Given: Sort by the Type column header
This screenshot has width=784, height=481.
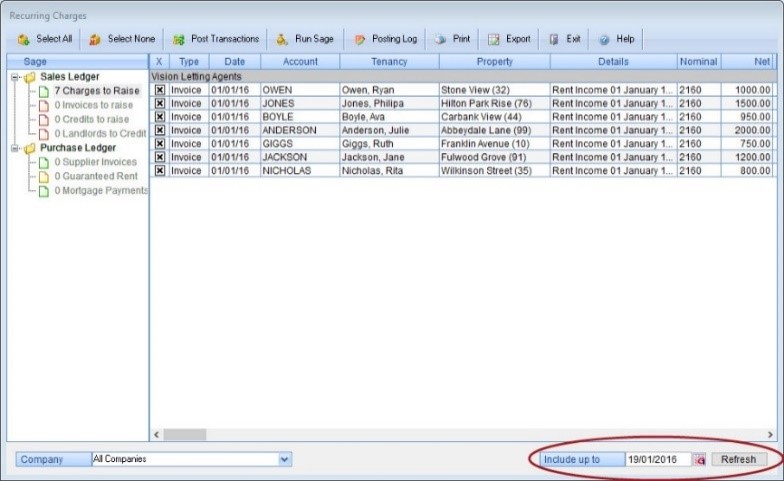Looking at the screenshot, I should [x=189, y=62].
